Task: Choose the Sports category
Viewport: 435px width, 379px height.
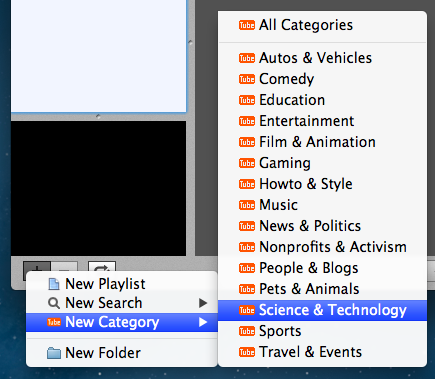Action: coord(322,331)
